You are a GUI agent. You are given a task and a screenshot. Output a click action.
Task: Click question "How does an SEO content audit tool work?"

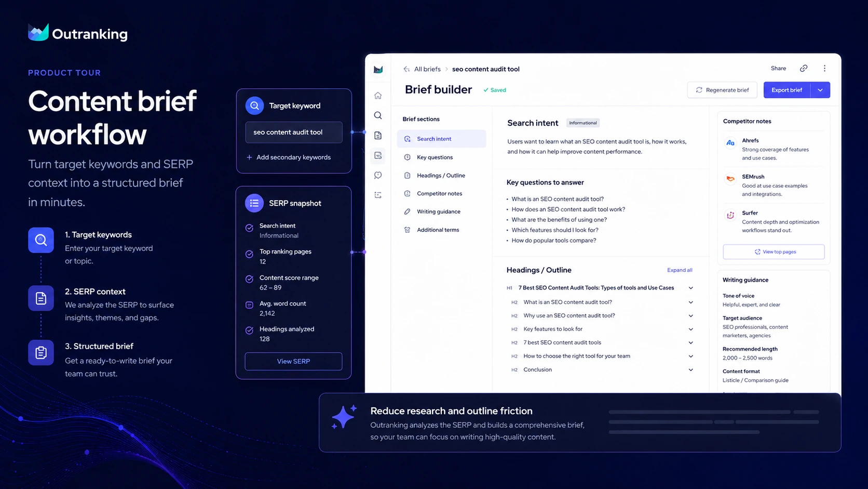(x=568, y=209)
